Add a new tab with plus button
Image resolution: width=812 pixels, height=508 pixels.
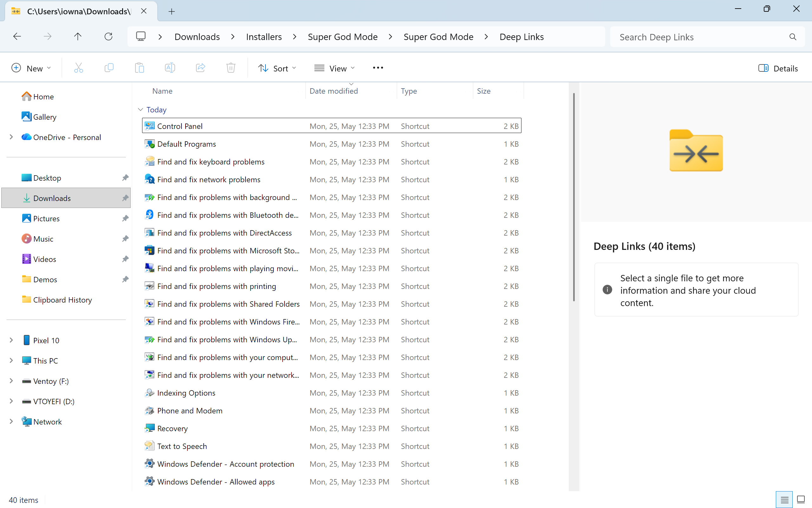point(172,11)
